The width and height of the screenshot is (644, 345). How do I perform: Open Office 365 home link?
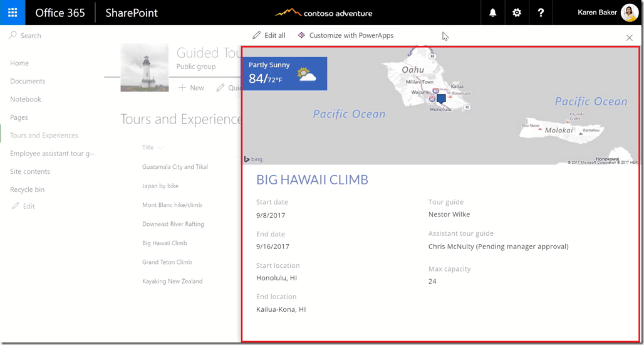pyautogui.click(x=60, y=13)
